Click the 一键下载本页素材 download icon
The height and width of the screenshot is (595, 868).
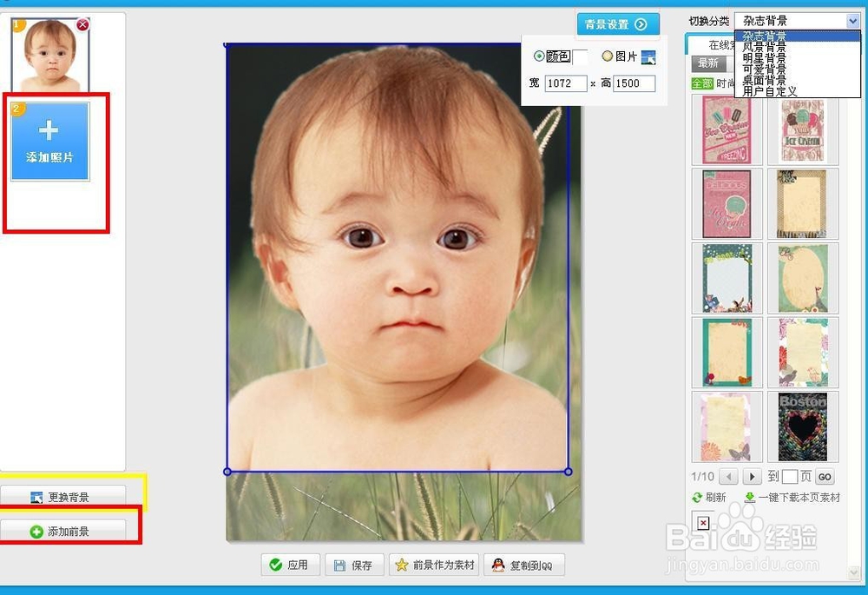click(x=750, y=497)
